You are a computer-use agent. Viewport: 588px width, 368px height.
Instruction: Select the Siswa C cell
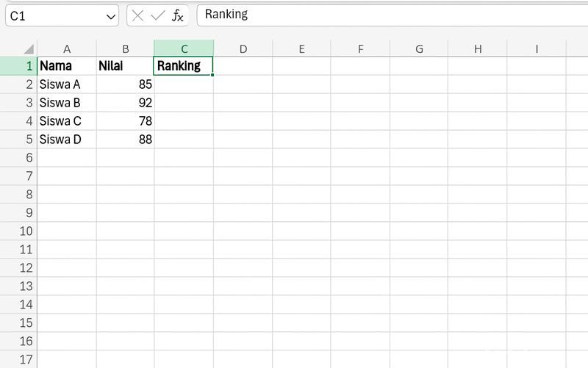67,121
